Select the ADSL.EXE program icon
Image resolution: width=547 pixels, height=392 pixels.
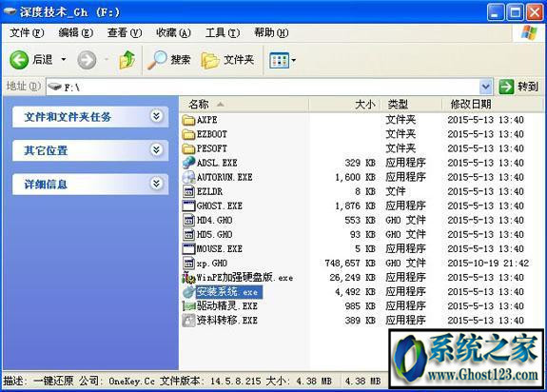click(188, 163)
